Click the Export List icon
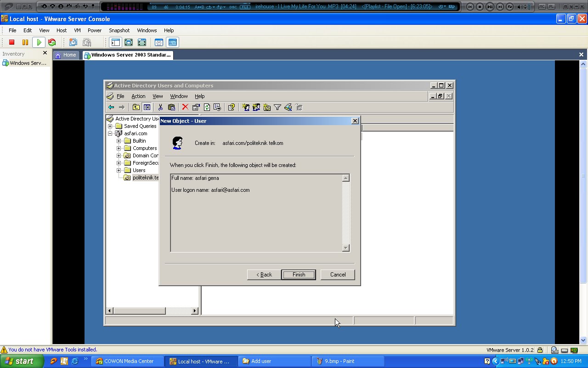588x368 pixels. point(217,107)
